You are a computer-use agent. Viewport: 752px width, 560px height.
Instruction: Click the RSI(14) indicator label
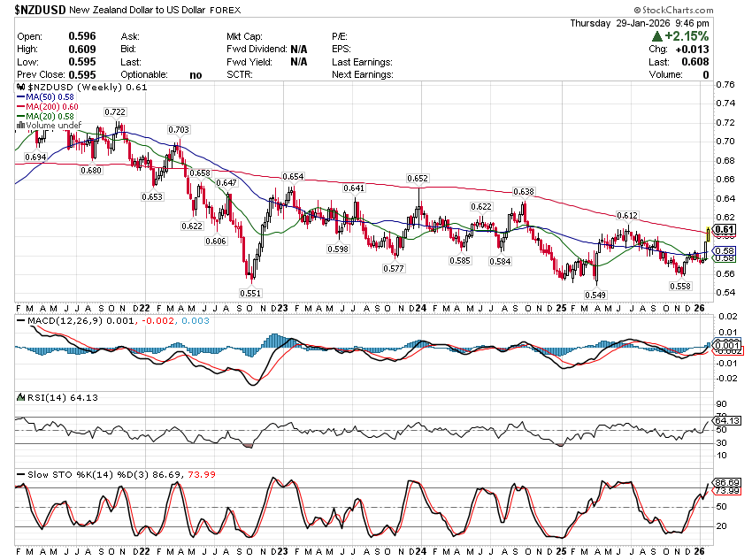tap(35, 398)
